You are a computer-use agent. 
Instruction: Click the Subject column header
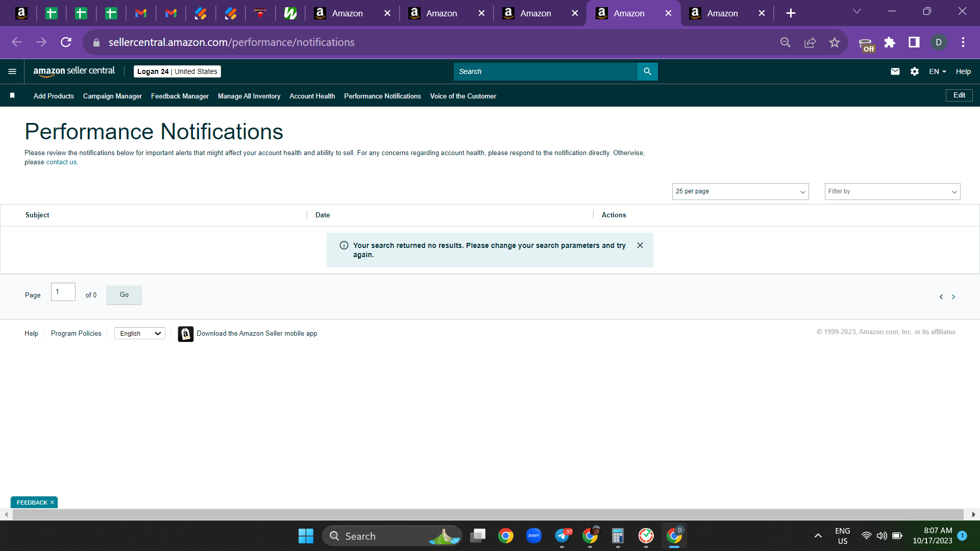(37, 215)
